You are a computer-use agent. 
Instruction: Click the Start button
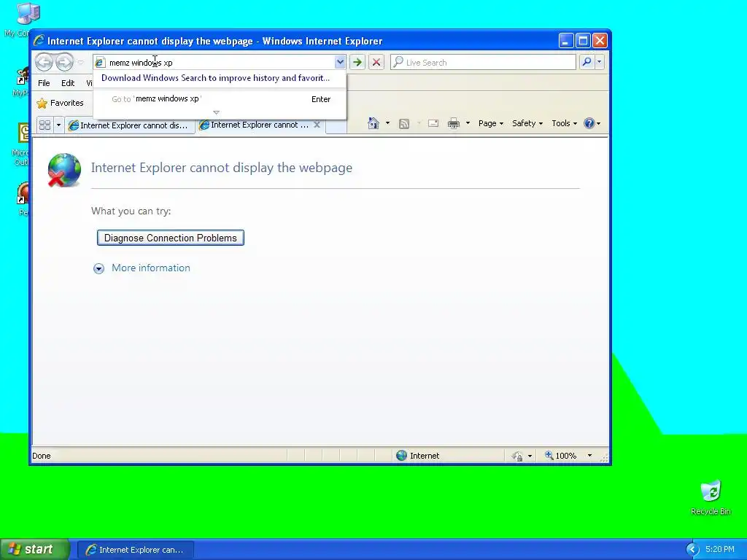(x=34, y=550)
